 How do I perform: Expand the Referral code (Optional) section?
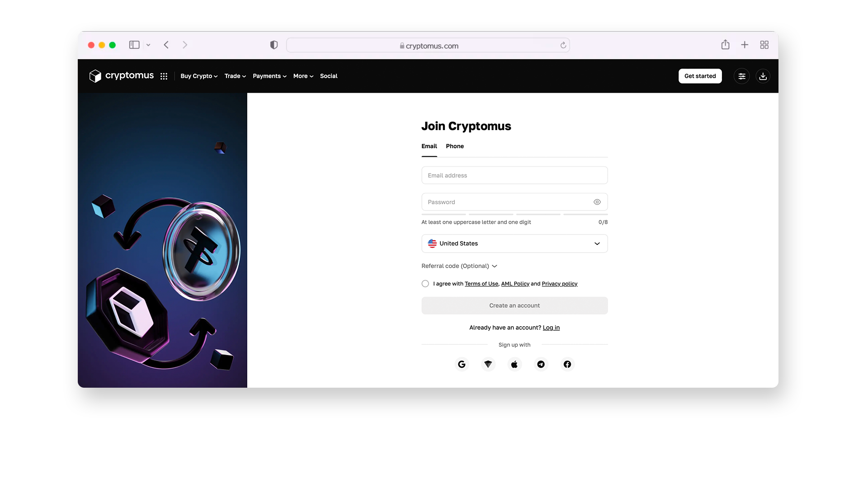(459, 266)
